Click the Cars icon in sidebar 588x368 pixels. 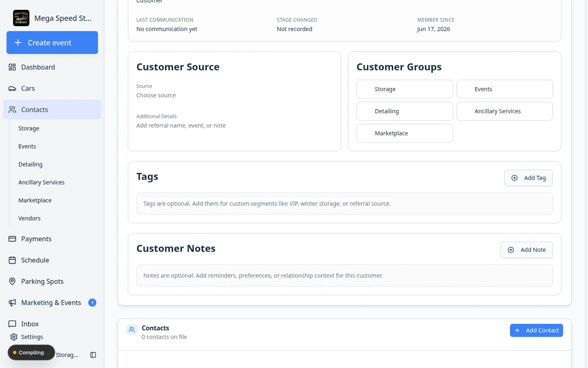[12, 88]
